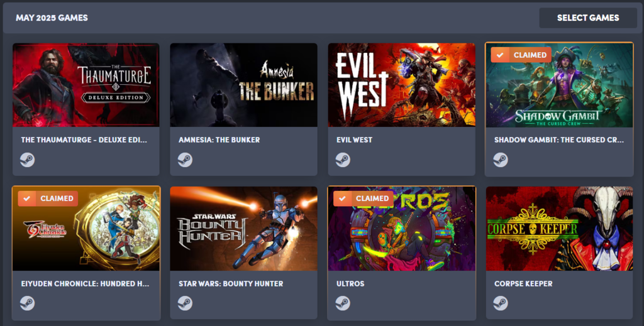Click Steam icon under Star Wars: Bounty Hunter
This screenshot has width=644, height=326.
[186, 303]
